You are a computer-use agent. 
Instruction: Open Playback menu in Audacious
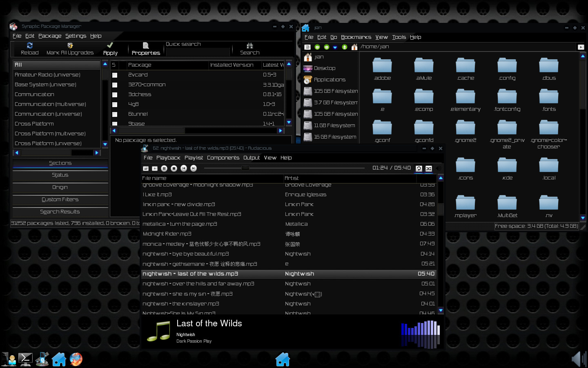coord(168,158)
